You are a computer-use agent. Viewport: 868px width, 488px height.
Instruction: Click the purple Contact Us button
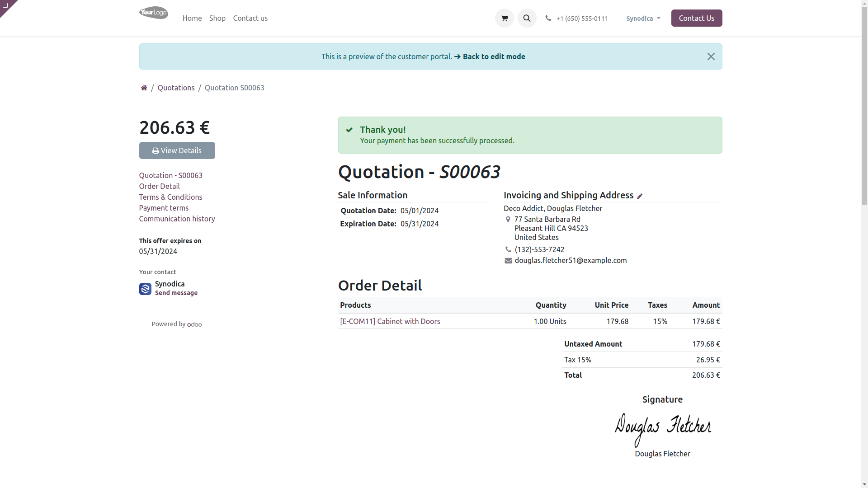tap(696, 18)
